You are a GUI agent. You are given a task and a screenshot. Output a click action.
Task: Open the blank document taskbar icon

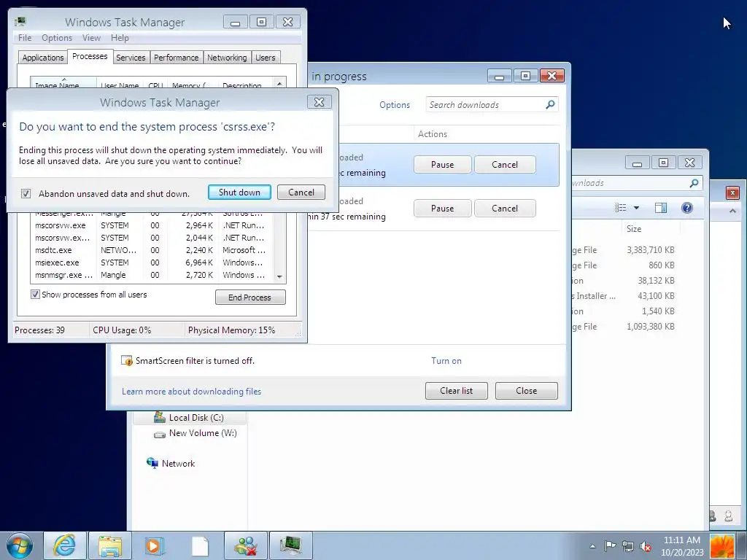point(200,545)
